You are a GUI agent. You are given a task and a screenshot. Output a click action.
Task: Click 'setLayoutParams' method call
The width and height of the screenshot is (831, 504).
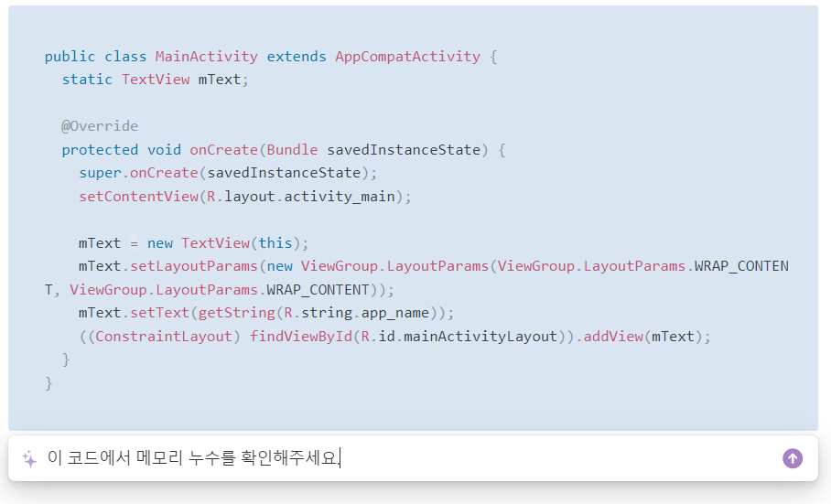(x=194, y=266)
